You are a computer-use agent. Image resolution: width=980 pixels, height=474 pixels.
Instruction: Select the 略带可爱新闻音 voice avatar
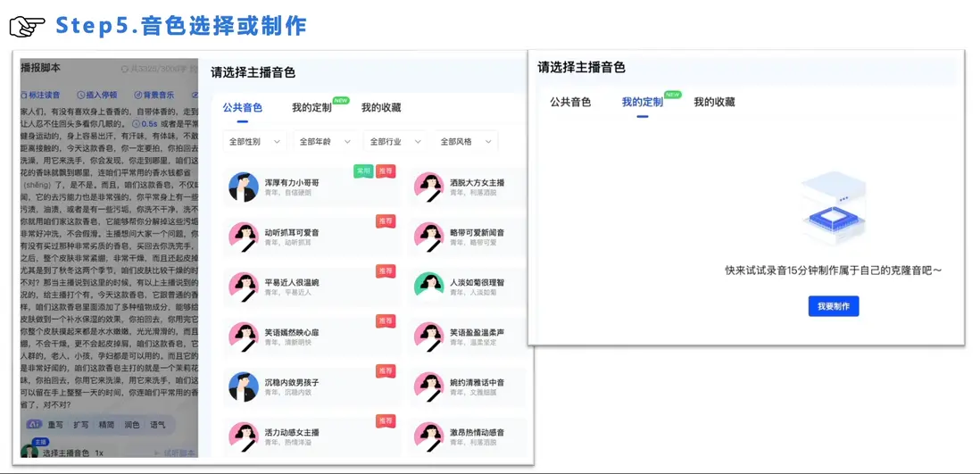coord(429,237)
